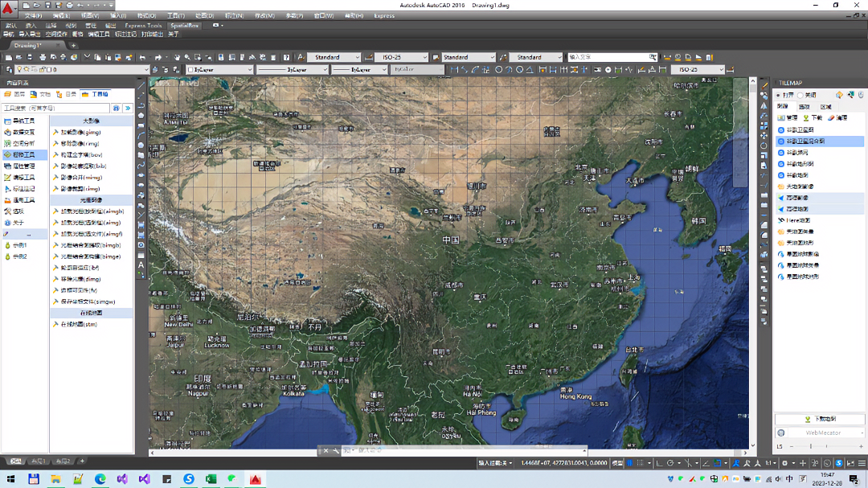
Task: Open the stm online map tool
Action: point(79,324)
